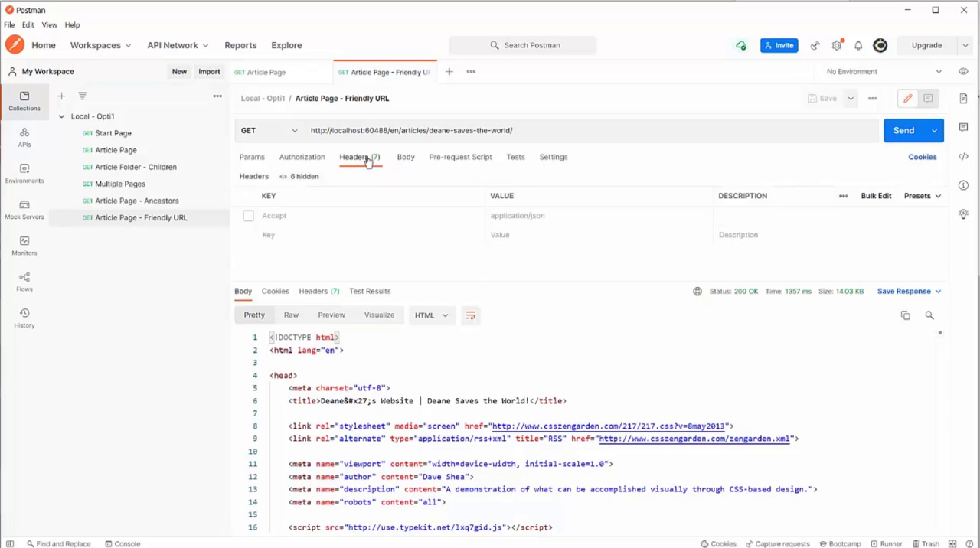
Task: Click the Send button
Action: (903, 131)
